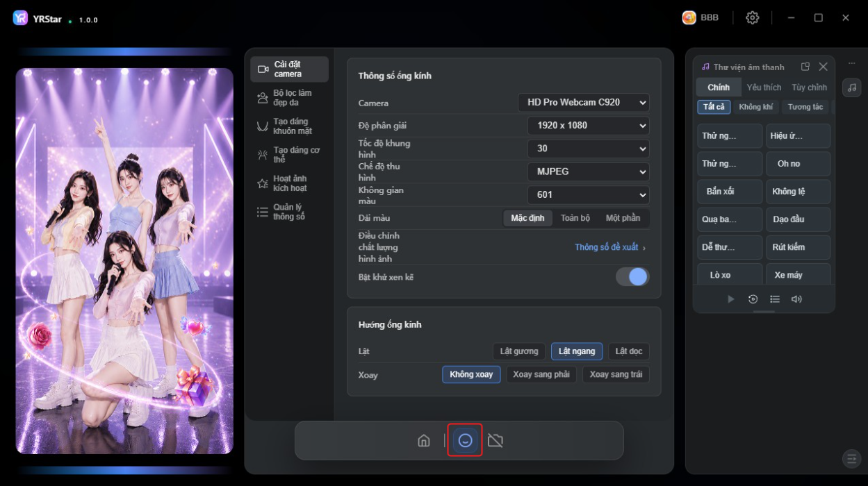Select Lật gương flip option

(x=519, y=351)
